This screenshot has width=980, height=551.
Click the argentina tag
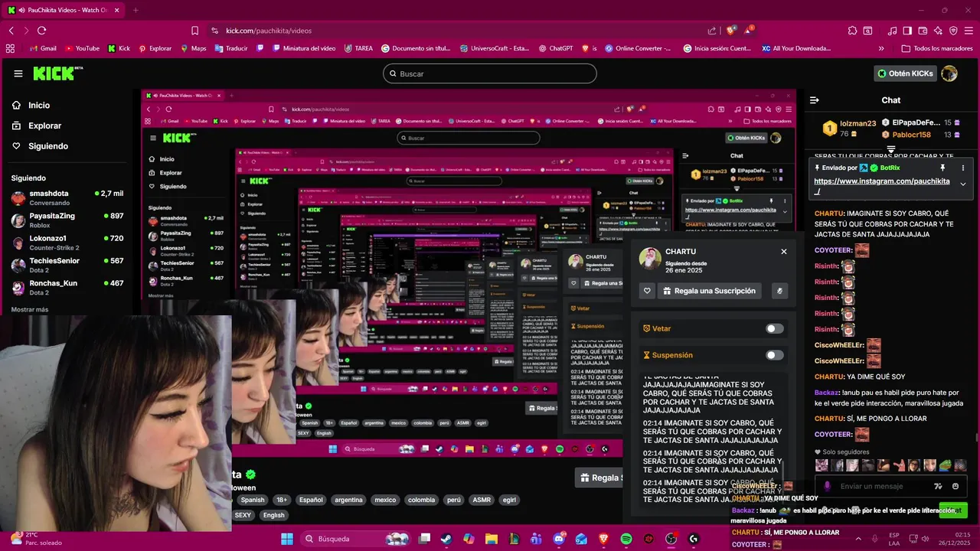pos(348,500)
